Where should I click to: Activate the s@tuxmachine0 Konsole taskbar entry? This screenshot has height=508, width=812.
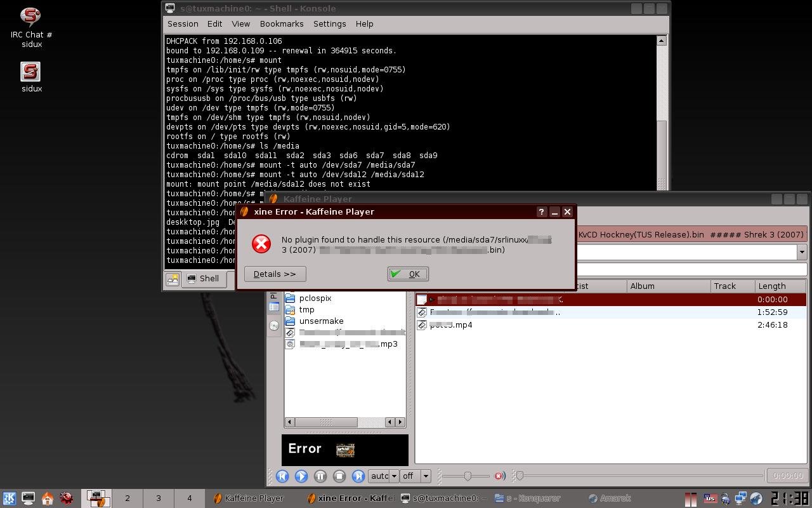click(443, 498)
